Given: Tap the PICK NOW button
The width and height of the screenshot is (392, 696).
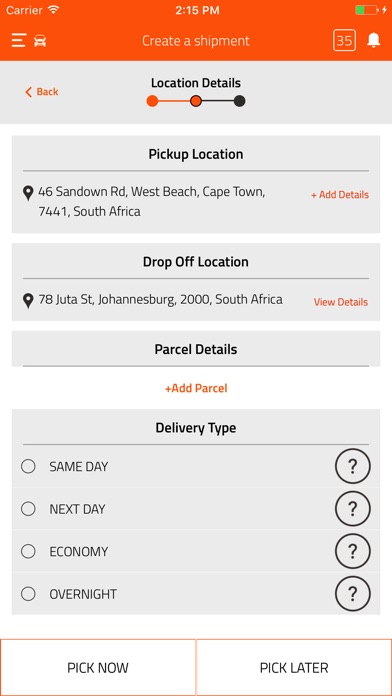Looking at the screenshot, I should coord(98,668).
